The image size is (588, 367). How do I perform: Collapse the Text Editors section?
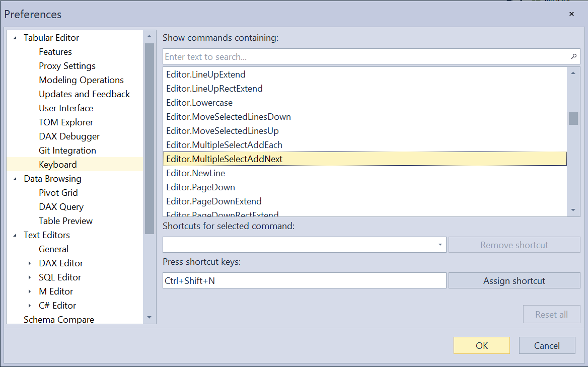[14, 235]
